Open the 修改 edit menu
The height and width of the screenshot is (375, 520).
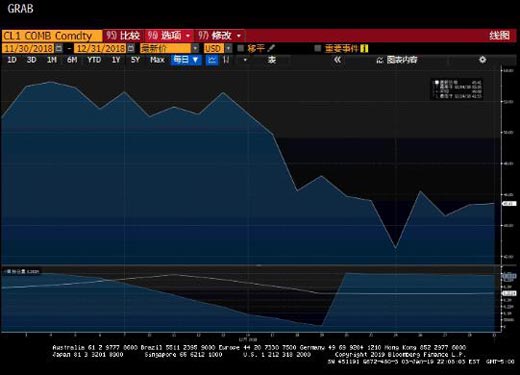tap(220, 35)
